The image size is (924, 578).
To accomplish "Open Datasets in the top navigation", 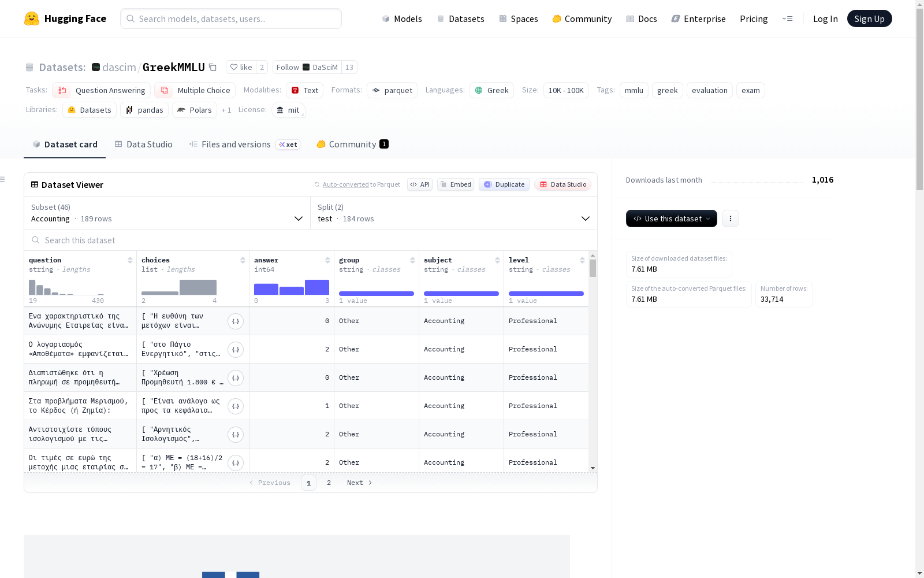I will (x=460, y=18).
